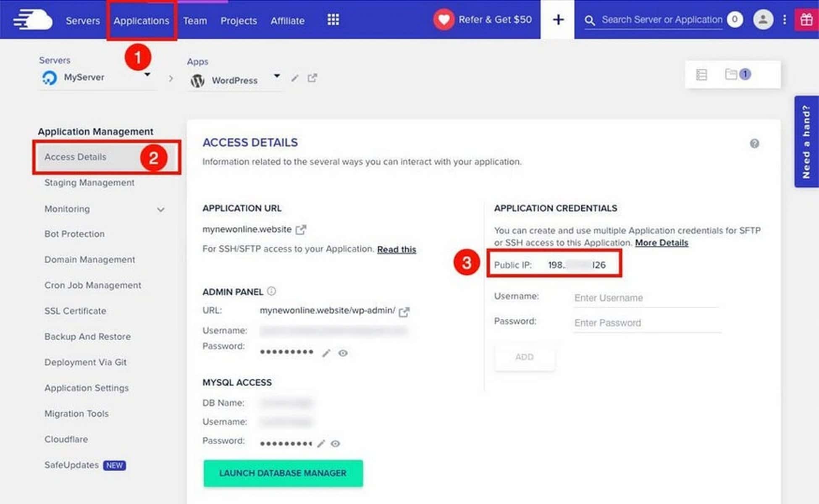Show the MySQL password using eye icon
This screenshot has width=819, height=504.
pyautogui.click(x=335, y=444)
